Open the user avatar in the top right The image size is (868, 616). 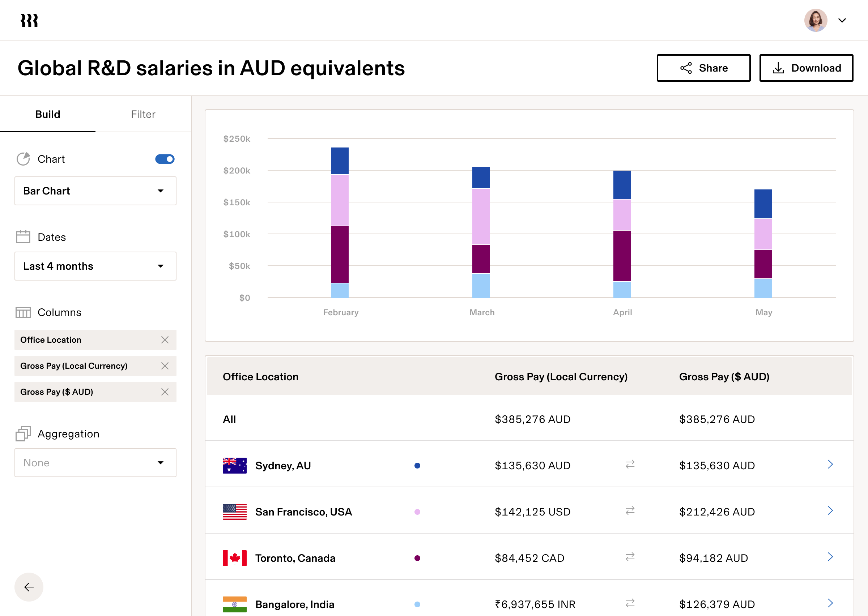[816, 20]
